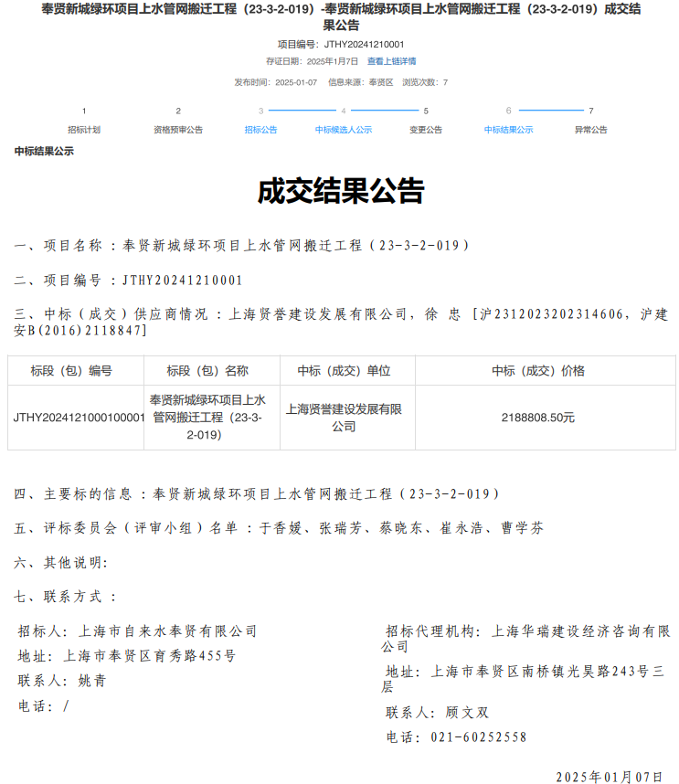Image resolution: width=679 pixels, height=784 pixels.
Task: Click the 查看上链详情 link
Action: (x=391, y=61)
